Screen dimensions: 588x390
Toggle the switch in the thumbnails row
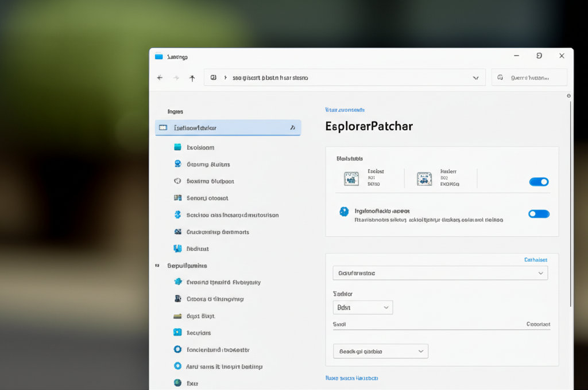pyautogui.click(x=539, y=182)
